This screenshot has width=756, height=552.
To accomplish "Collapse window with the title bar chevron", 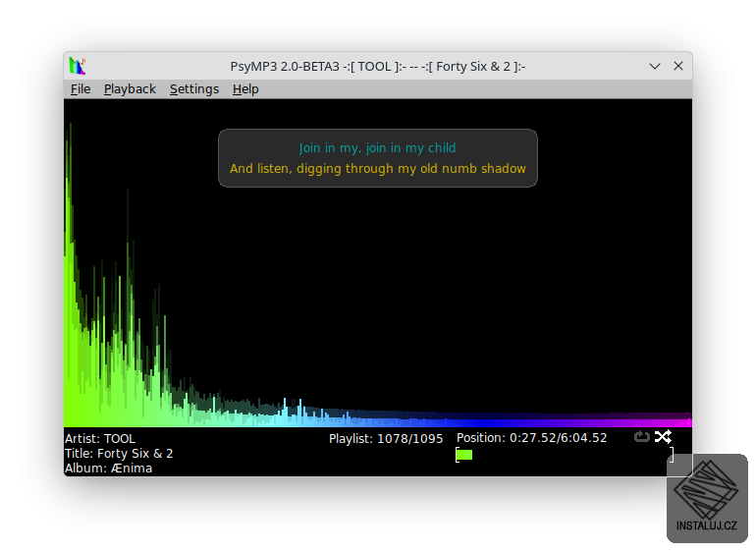I will [654, 66].
